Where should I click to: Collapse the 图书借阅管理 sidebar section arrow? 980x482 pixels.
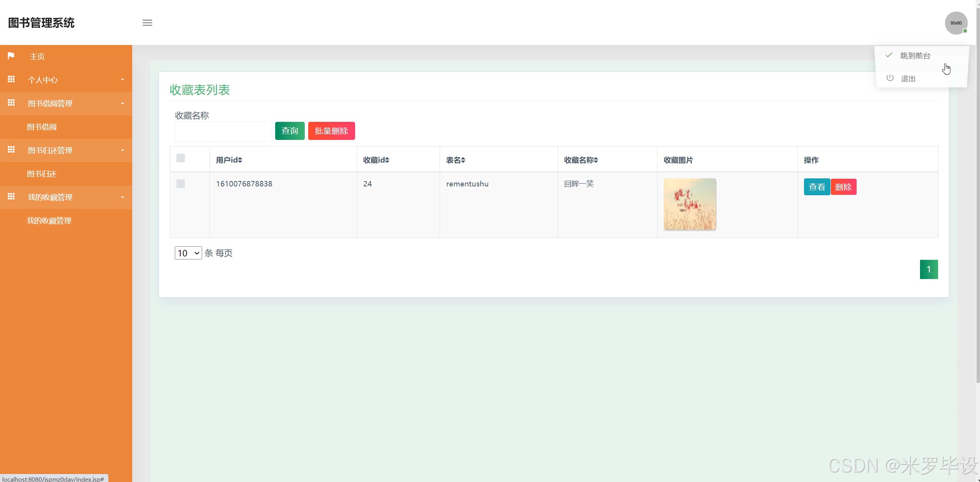[x=123, y=103]
